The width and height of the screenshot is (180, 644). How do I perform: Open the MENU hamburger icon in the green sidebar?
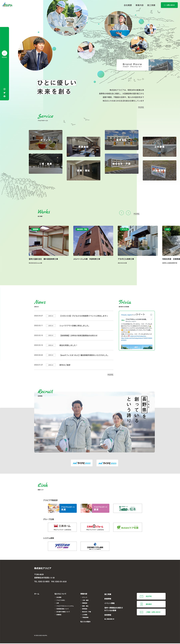[x=5, y=53]
